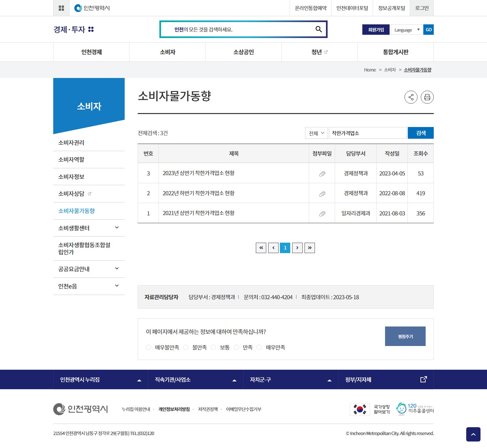Open 소비자상담 sidebar link
The width and height of the screenshot is (487, 448).
click(89, 194)
